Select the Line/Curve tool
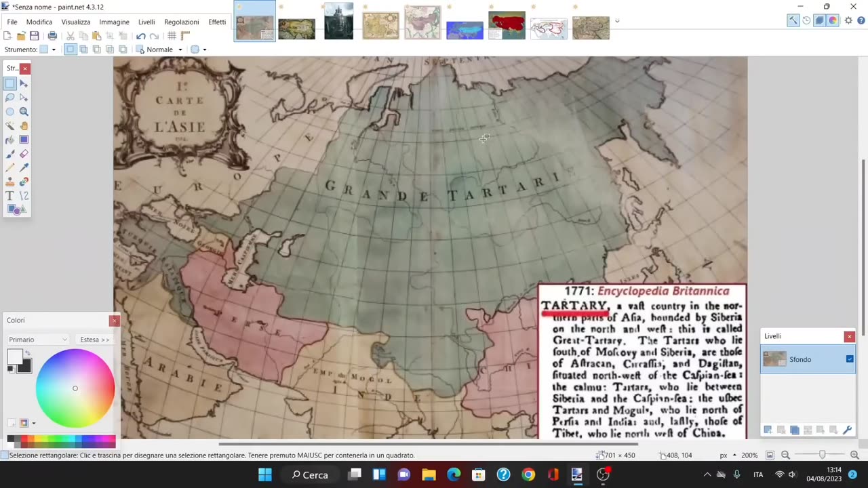 tap(24, 196)
